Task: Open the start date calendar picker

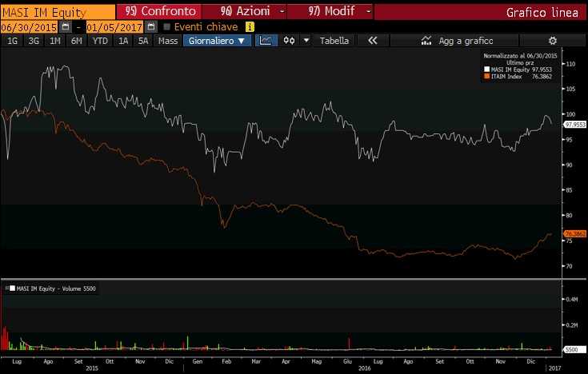Action: (66, 27)
